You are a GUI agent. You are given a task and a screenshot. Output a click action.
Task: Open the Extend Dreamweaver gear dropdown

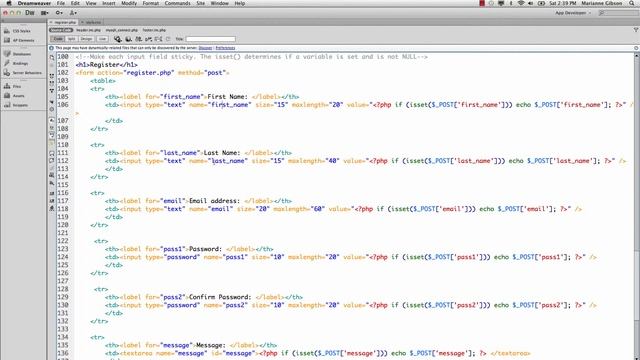[59, 13]
